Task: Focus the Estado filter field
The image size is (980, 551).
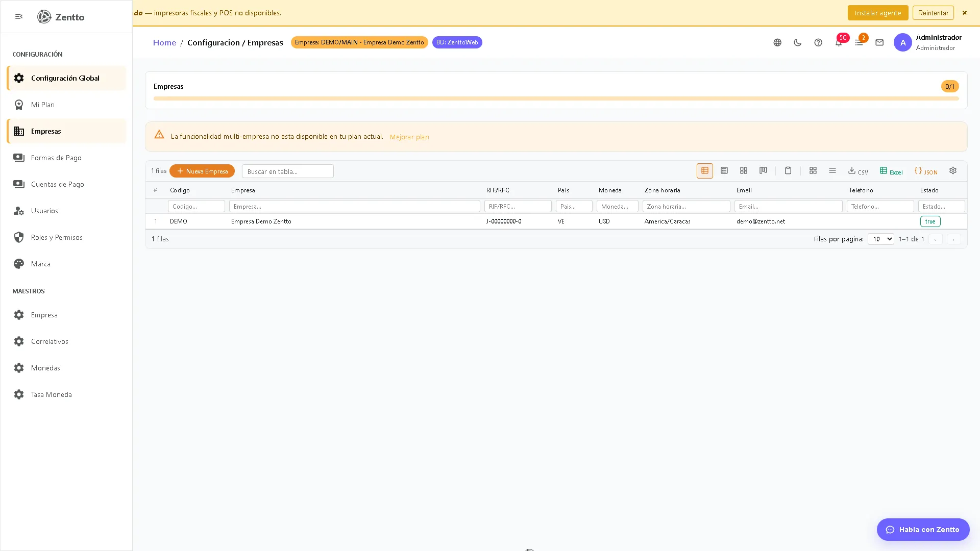Action: [x=942, y=206]
